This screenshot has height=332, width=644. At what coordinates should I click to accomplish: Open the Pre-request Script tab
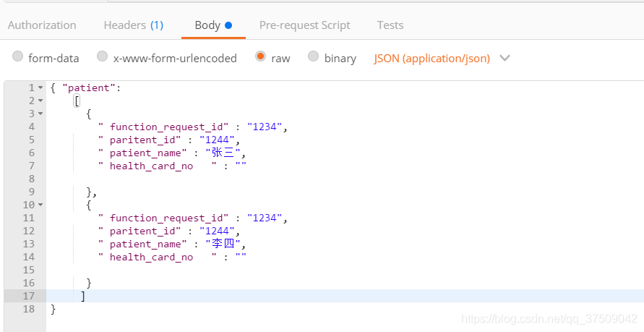tap(305, 25)
